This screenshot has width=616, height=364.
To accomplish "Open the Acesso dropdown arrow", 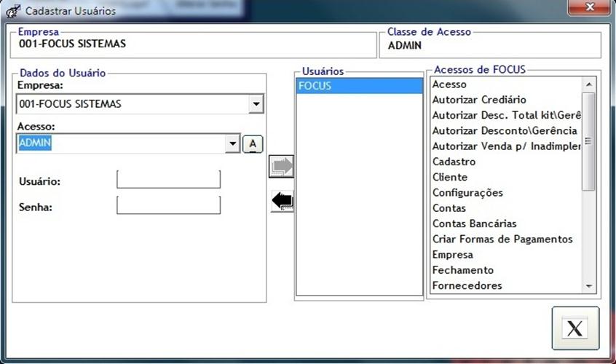I will 232,143.
